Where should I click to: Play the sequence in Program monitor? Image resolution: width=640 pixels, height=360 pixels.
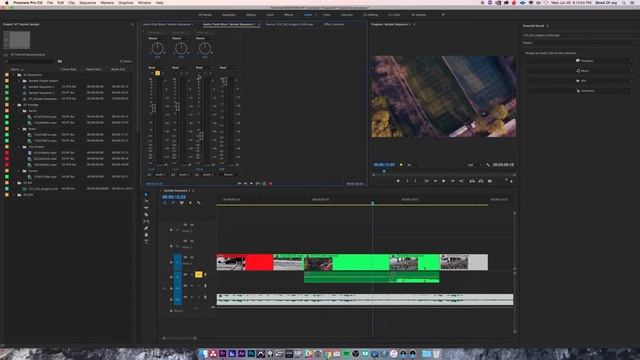[x=444, y=181]
